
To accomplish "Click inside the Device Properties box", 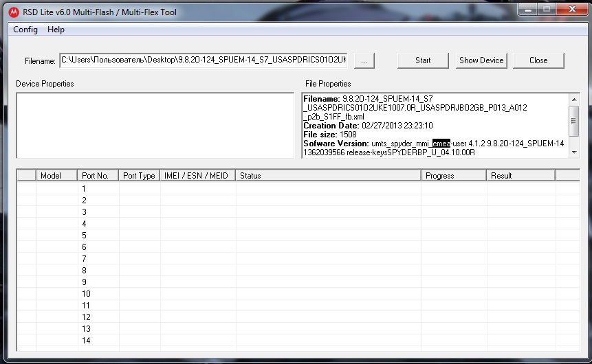I will point(155,125).
